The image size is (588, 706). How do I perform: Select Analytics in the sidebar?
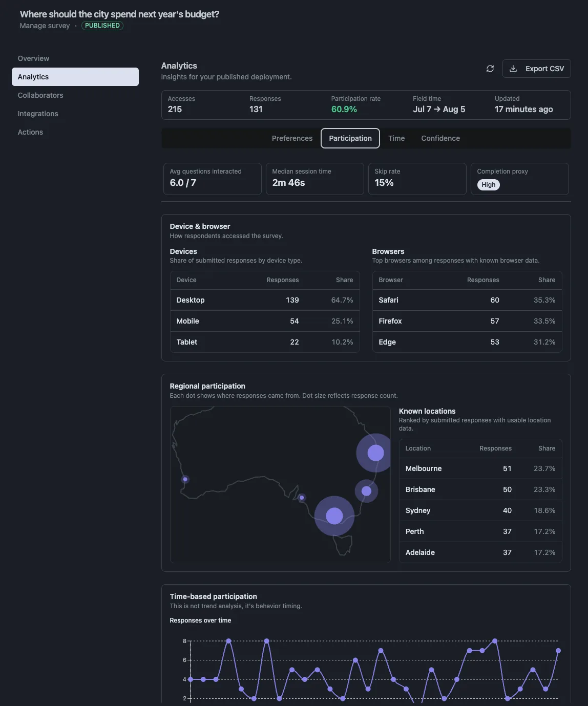[x=75, y=77]
